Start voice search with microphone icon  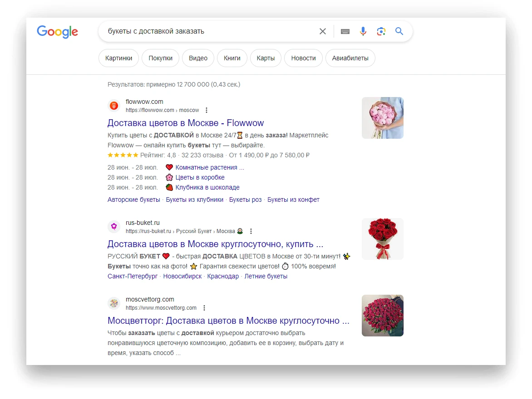(x=363, y=31)
